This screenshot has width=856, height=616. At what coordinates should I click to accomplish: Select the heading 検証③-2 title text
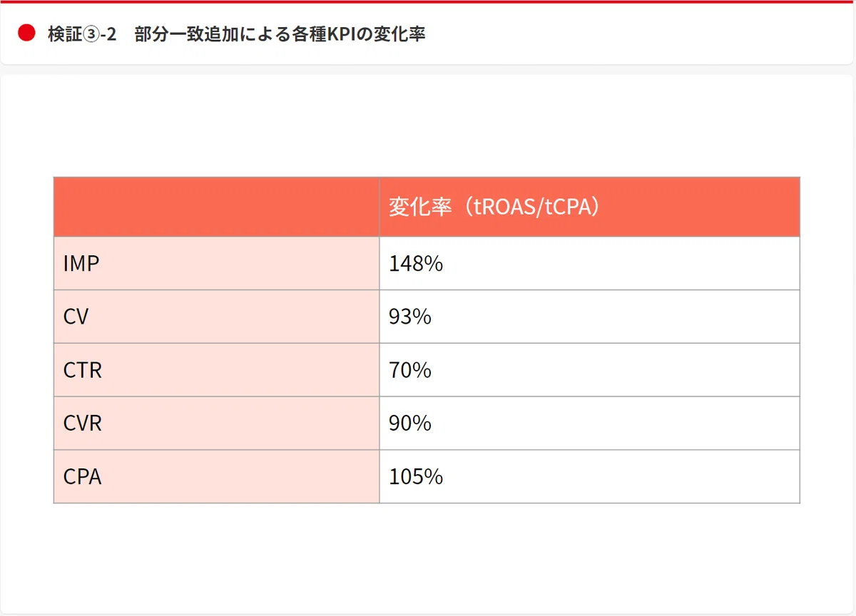coord(237,34)
